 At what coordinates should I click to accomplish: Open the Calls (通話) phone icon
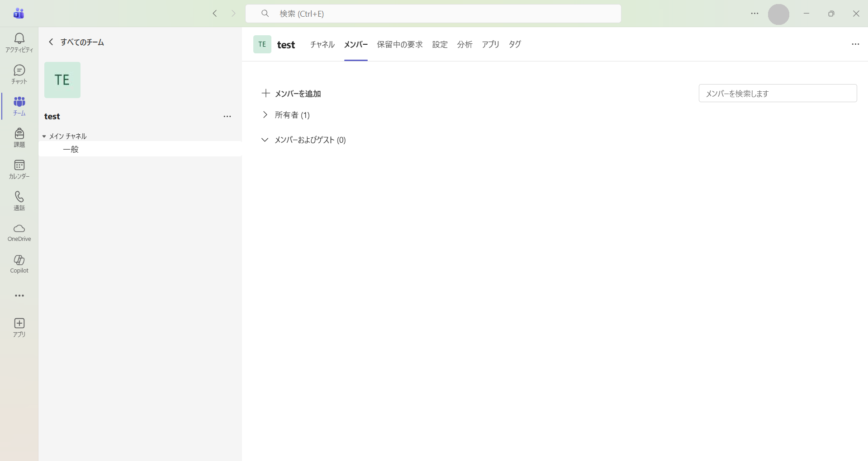(19, 201)
